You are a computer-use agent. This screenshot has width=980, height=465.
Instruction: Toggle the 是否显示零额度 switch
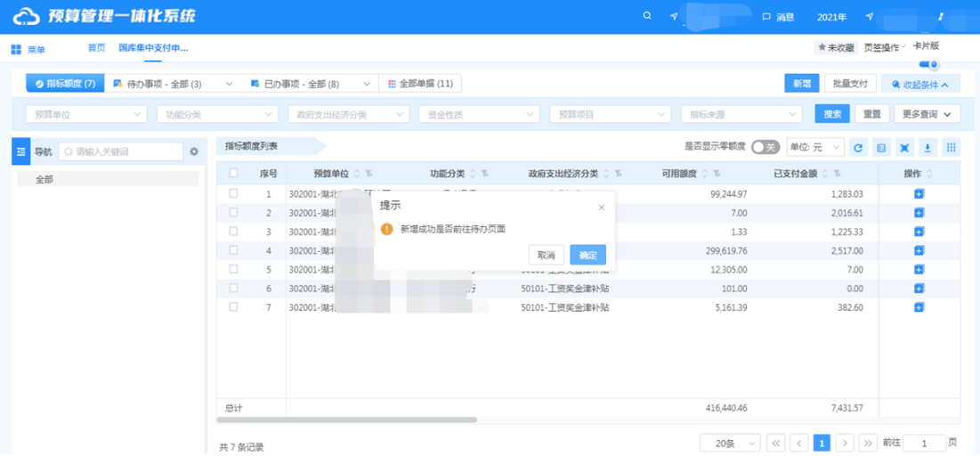(x=765, y=147)
